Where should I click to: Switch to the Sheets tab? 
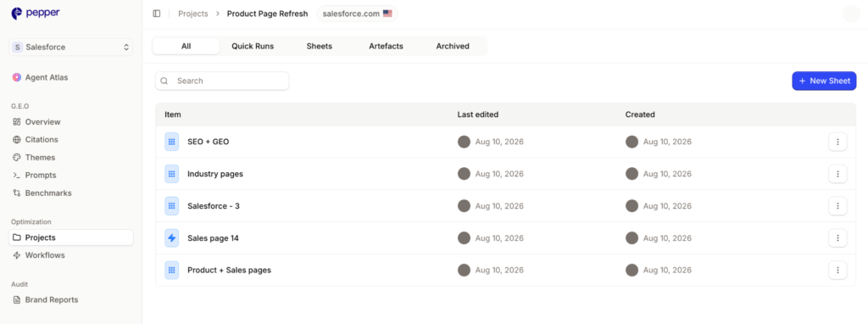pyautogui.click(x=320, y=46)
